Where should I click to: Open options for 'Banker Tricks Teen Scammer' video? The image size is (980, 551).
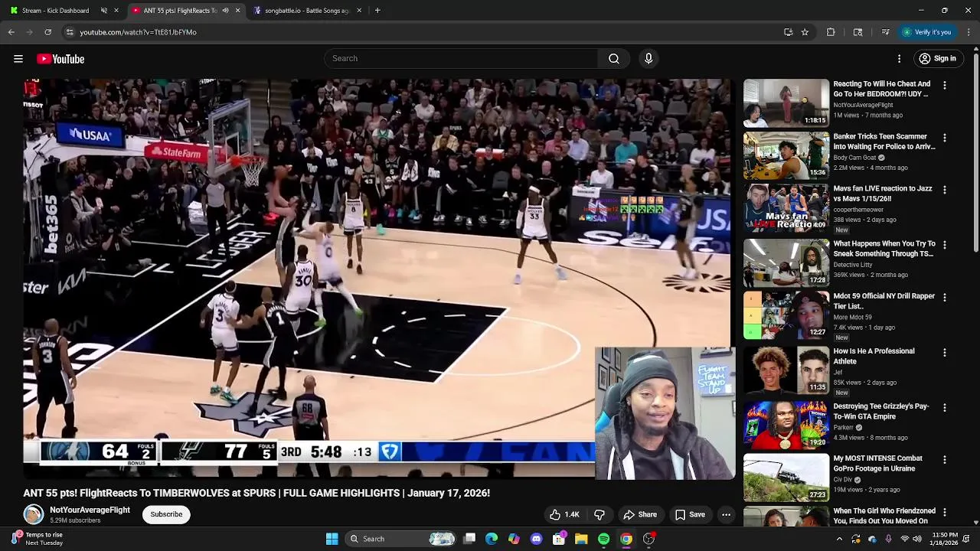[x=944, y=138]
